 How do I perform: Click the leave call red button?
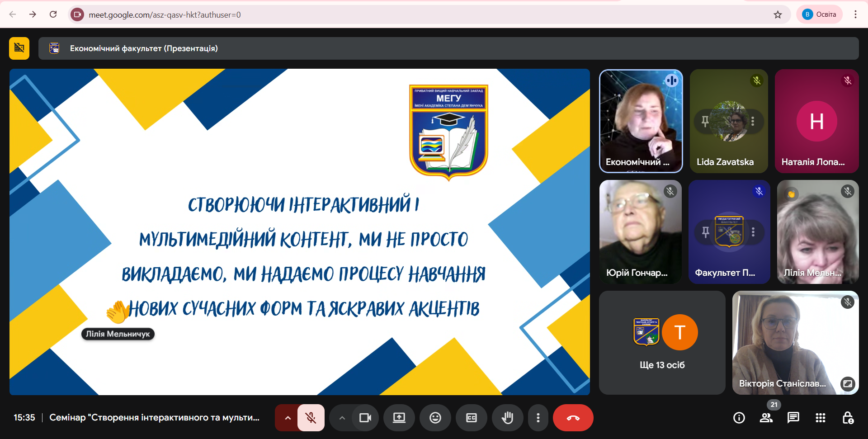click(x=573, y=418)
